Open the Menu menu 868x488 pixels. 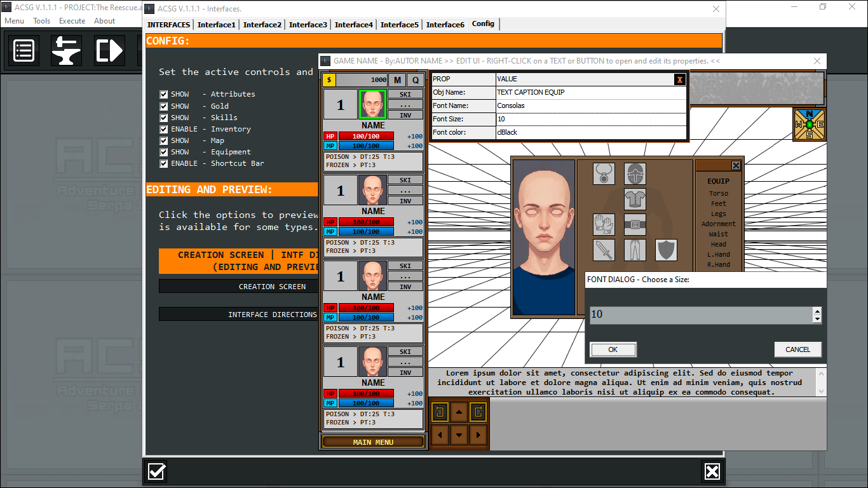pos(15,21)
